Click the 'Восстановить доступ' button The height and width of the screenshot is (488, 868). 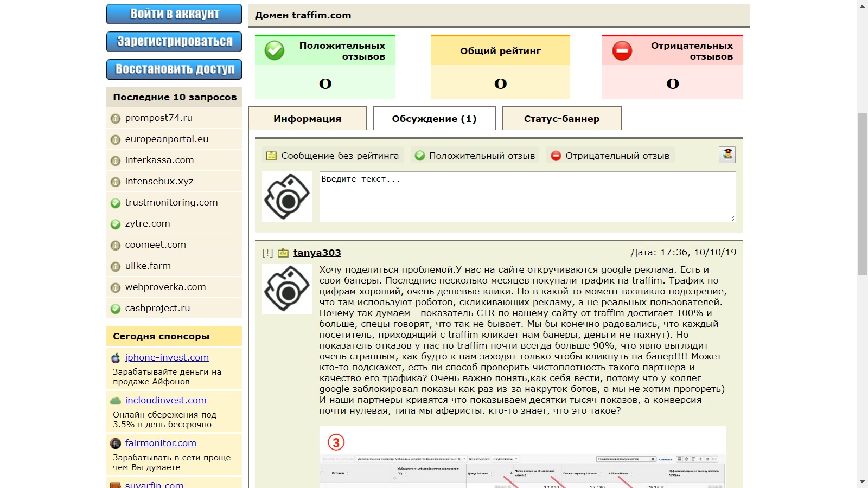[174, 69]
